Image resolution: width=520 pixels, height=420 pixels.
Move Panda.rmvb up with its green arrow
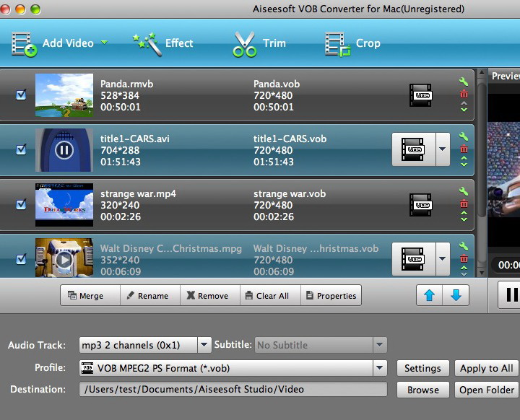pyautogui.click(x=464, y=103)
